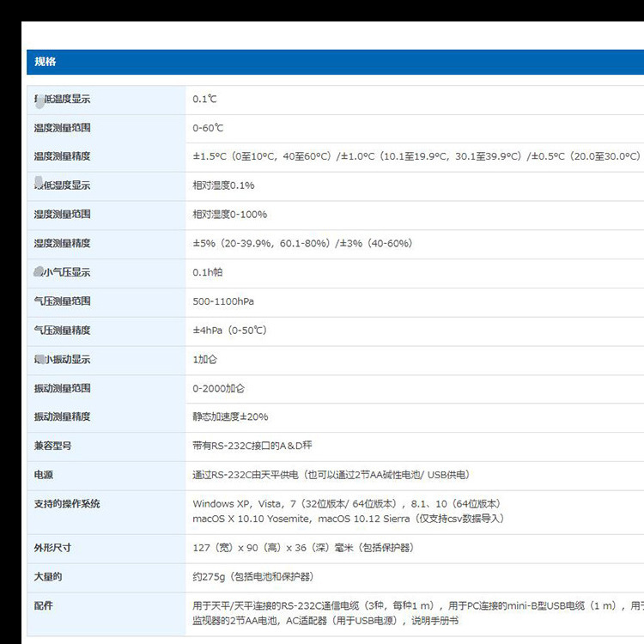Screen dimensions: 644x644
Task: Select the 湿度测量范围 label
Action: (62, 215)
